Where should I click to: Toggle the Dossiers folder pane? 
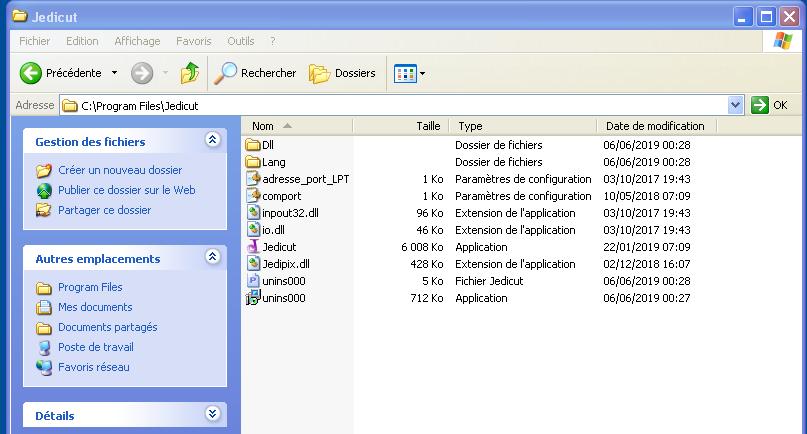[343, 73]
